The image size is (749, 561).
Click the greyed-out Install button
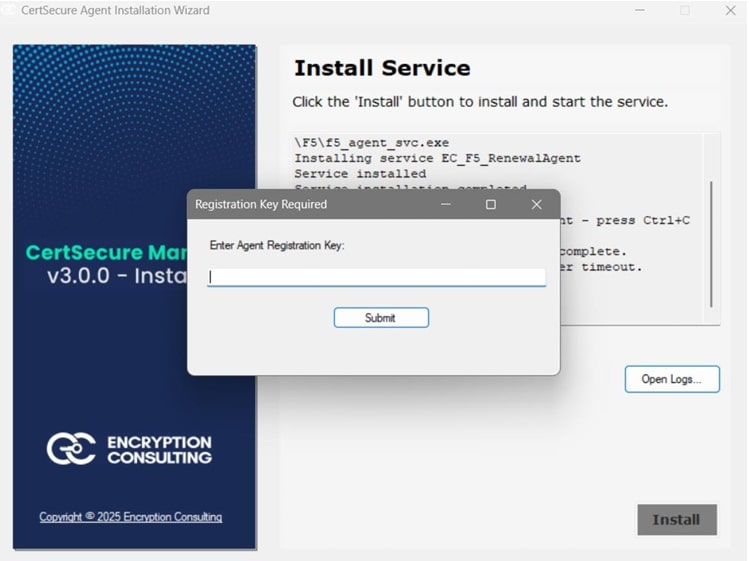click(x=677, y=519)
